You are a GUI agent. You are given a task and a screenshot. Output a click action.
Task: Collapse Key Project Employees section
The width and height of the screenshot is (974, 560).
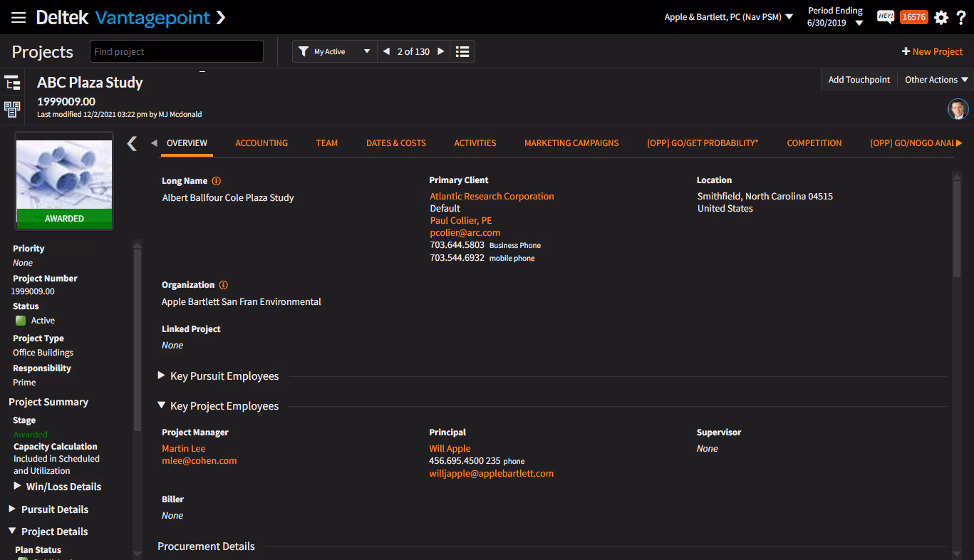tap(162, 405)
